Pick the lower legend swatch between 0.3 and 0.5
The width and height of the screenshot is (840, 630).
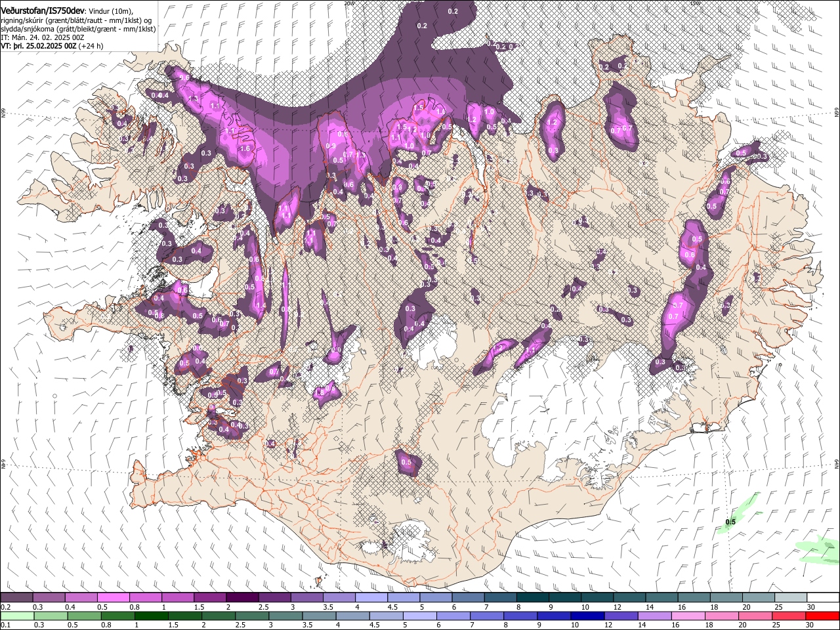[x=51, y=616]
